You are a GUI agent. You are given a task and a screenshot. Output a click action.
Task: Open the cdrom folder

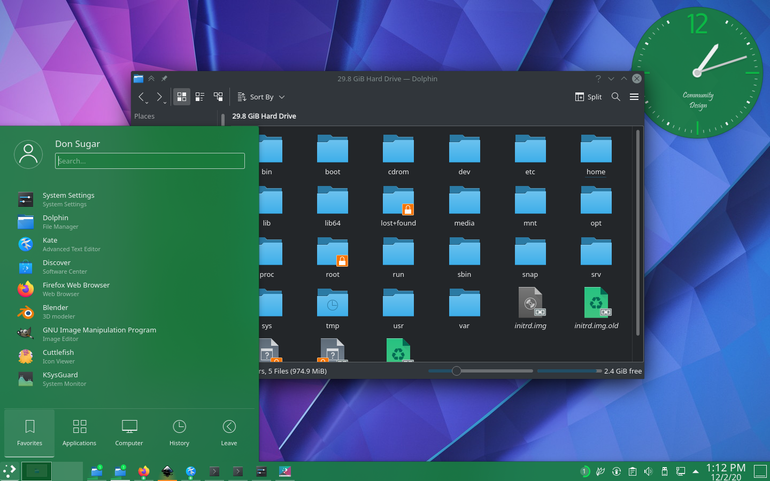(398, 155)
